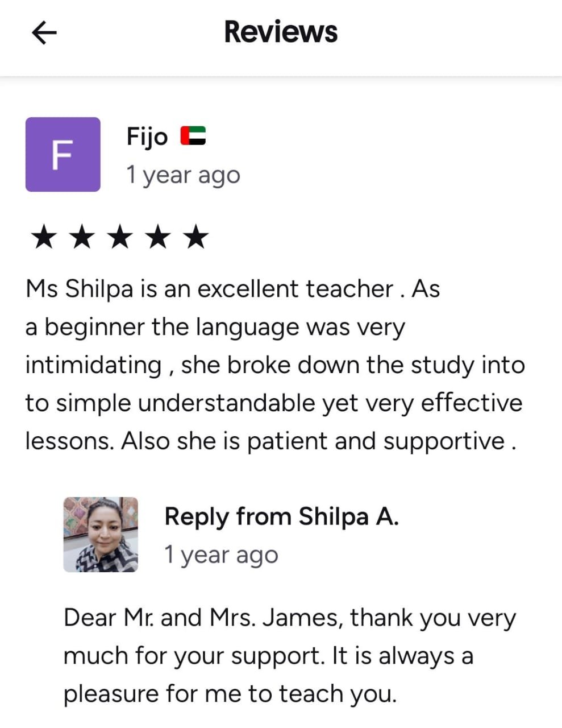
Task: Open Shilpa A.'s profile photo
Action: 101,534
